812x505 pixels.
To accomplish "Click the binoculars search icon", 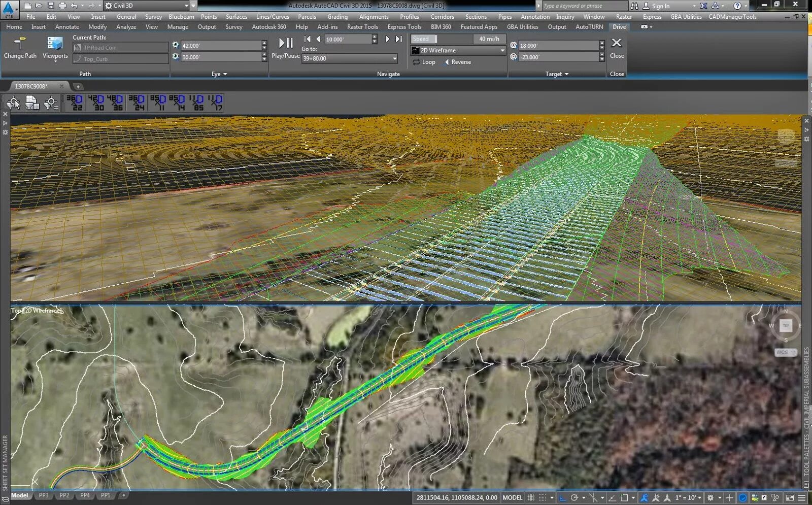I will pyautogui.click(x=634, y=6).
